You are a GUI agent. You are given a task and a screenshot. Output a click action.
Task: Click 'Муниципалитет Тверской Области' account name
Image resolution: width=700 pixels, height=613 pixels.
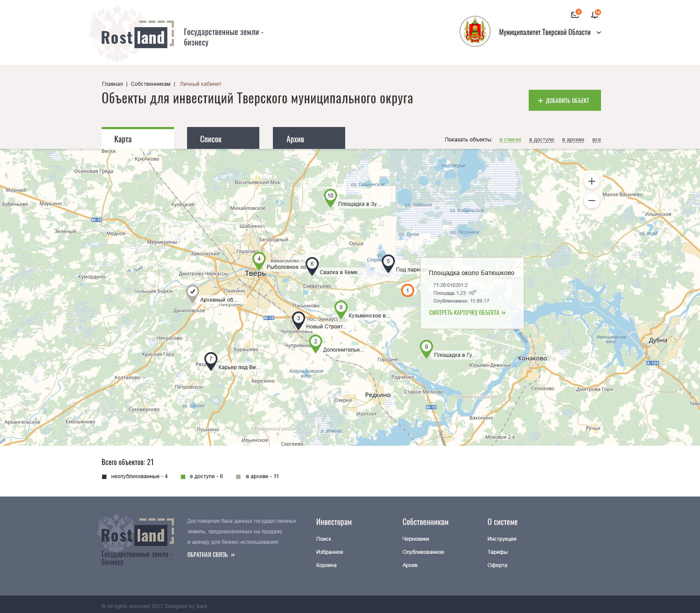(x=544, y=32)
